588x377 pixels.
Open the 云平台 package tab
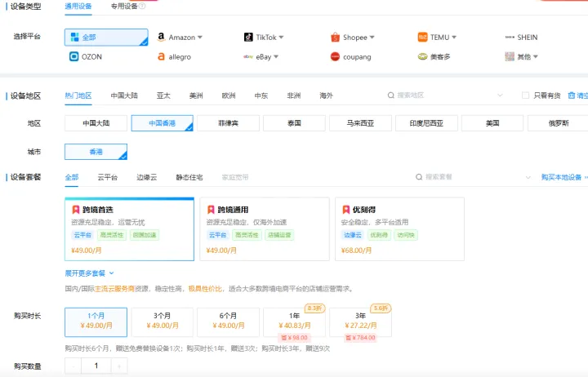coord(107,177)
